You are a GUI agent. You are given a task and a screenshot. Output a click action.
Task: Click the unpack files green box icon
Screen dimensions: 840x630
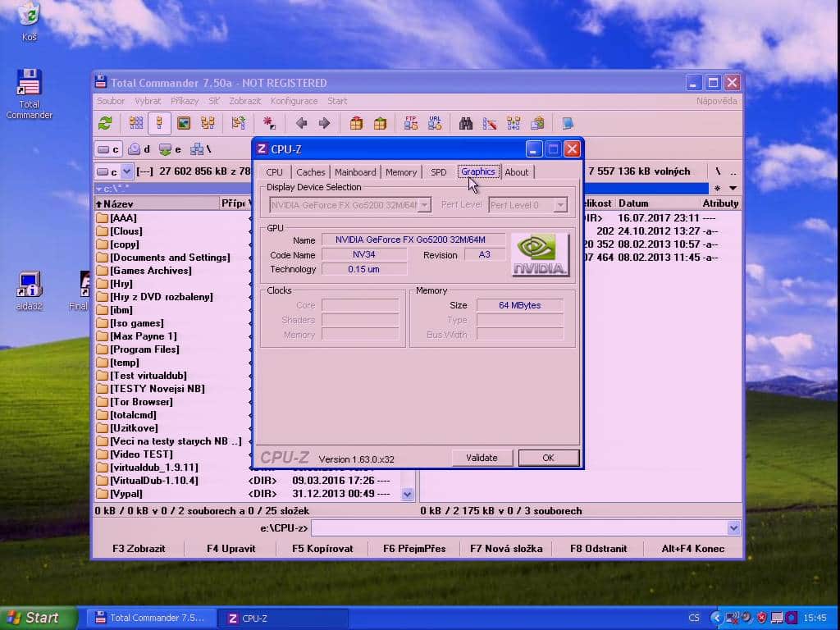(x=380, y=123)
